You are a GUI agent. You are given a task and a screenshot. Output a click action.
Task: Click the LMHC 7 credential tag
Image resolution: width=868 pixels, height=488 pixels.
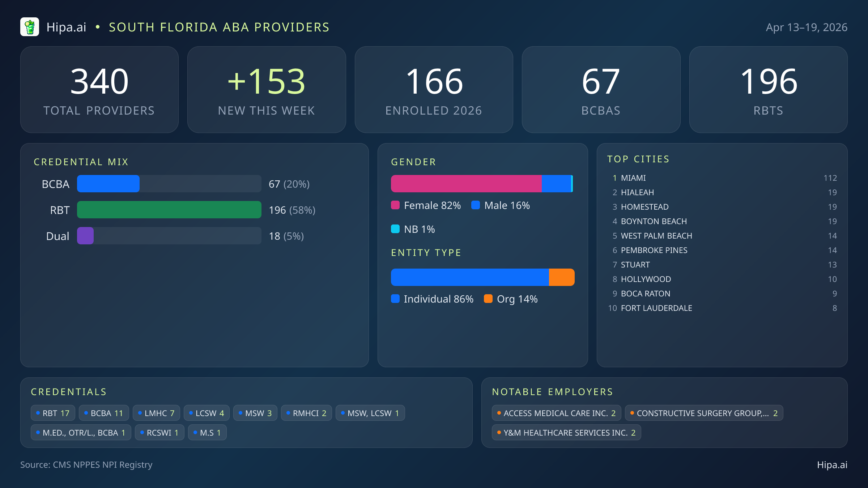tap(156, 413)
